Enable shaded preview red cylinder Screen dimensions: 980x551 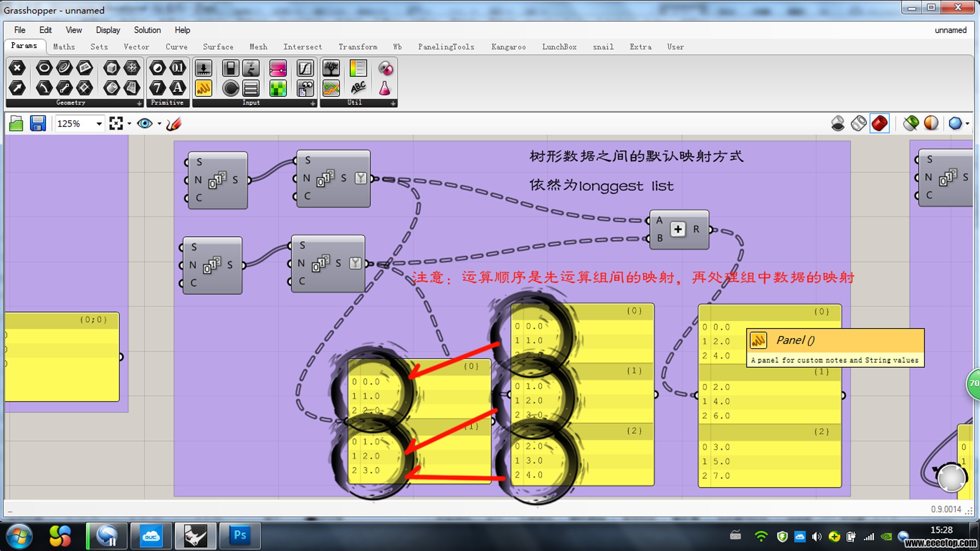pos(880,124)
